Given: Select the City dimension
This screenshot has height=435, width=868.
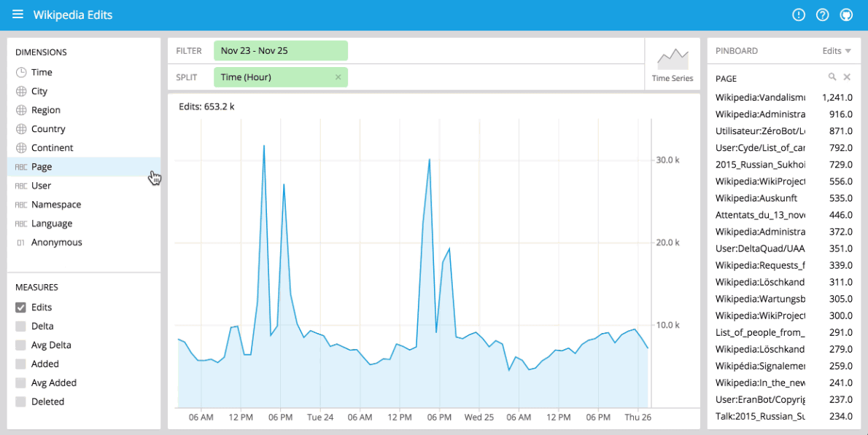Looking at the screenshot, I should pos(84,91).
